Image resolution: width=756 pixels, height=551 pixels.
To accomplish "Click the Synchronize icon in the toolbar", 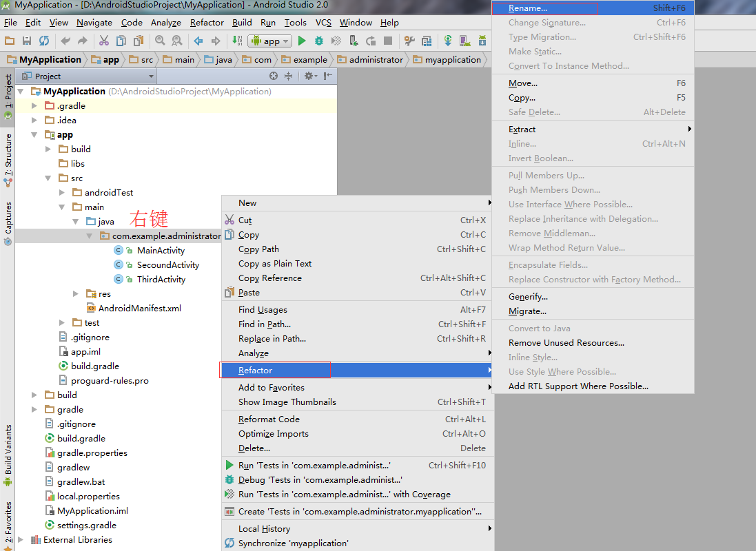I will point(44,41).
